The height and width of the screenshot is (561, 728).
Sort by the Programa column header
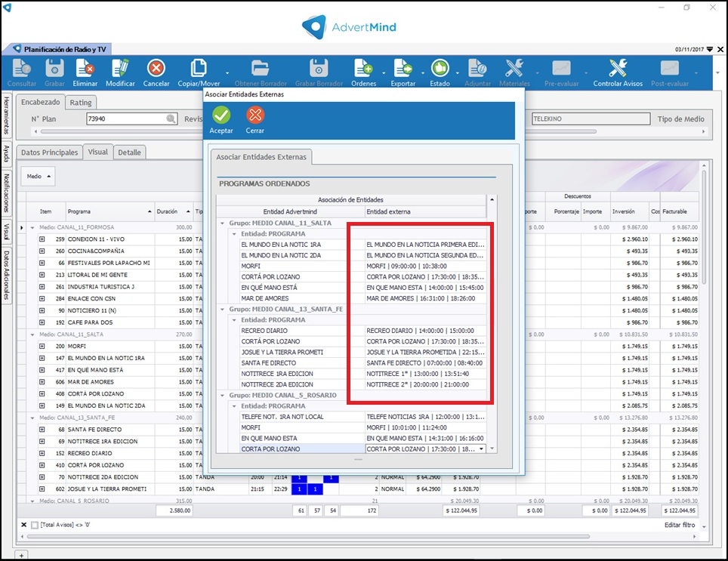[110, 211]
